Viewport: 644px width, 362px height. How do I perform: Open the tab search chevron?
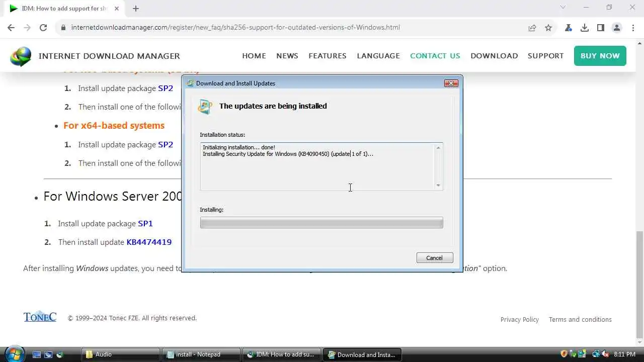(x=563, y=8)
